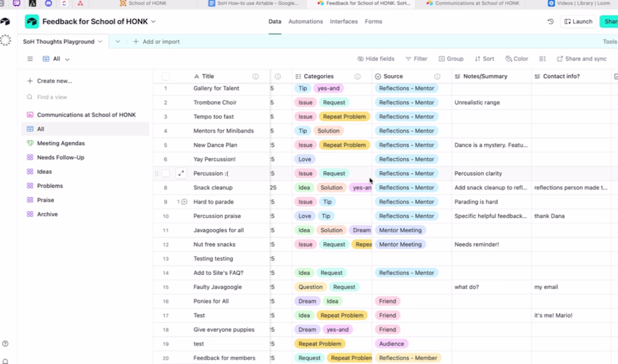Image resolution: width=618 pixels, height=364 pixels.
Task: Open the Ideas view
Action: [x=85, y=171]
